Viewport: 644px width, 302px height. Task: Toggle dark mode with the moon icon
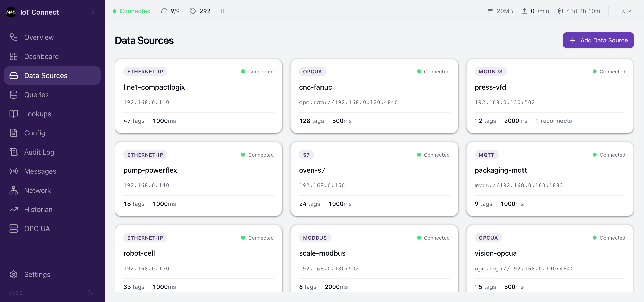[x=90, y=293]
